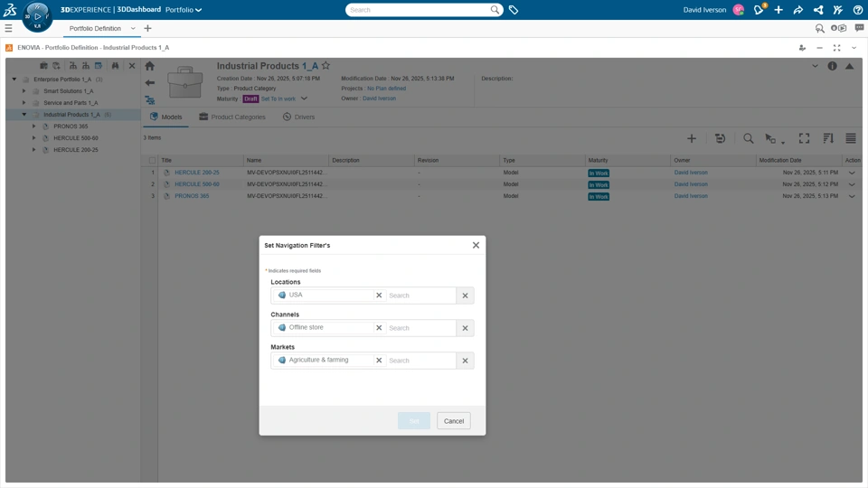
Task: Select the Portfolio Definition dashboard tab
Action: [x=95, y=28]
